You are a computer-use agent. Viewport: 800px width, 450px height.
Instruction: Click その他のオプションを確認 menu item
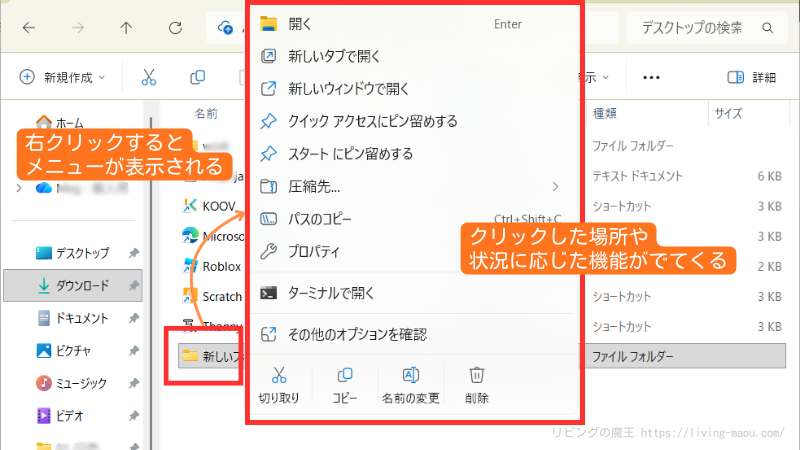pyautogui.click(x=356, y=334)
